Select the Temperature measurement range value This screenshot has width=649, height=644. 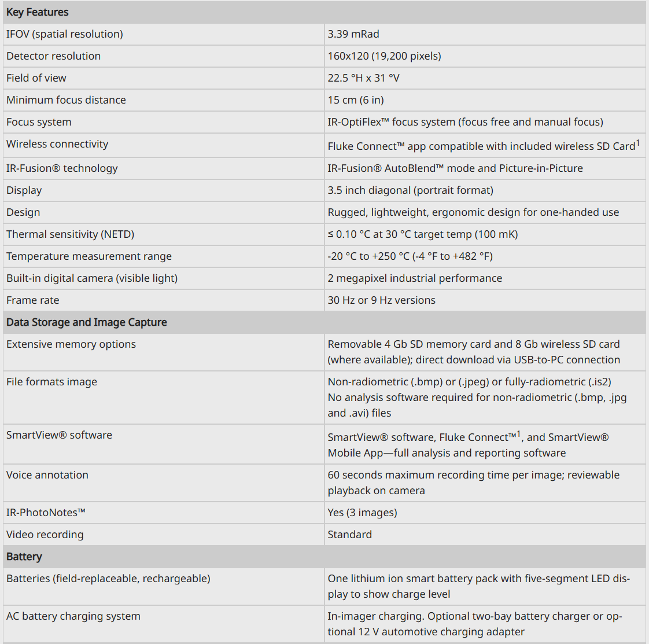(410, 256)
